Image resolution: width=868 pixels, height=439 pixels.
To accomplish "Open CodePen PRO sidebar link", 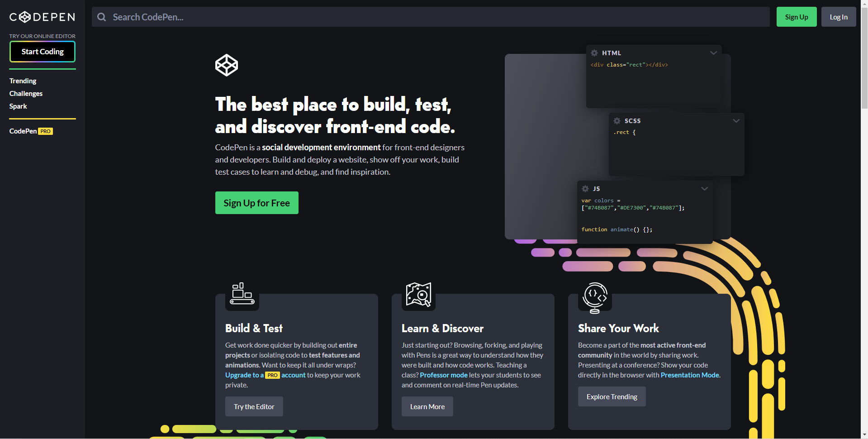I will tap(31, 131).
